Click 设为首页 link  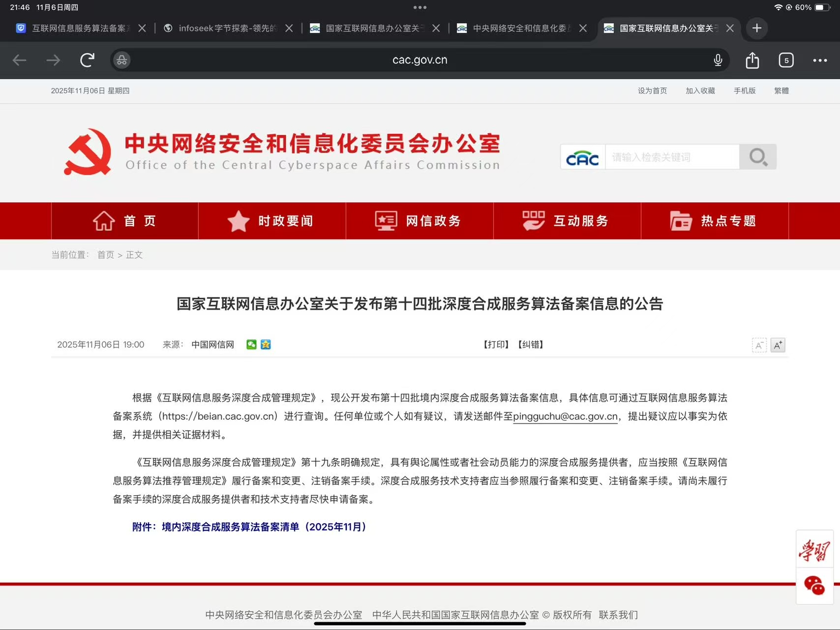pos(652,91)
